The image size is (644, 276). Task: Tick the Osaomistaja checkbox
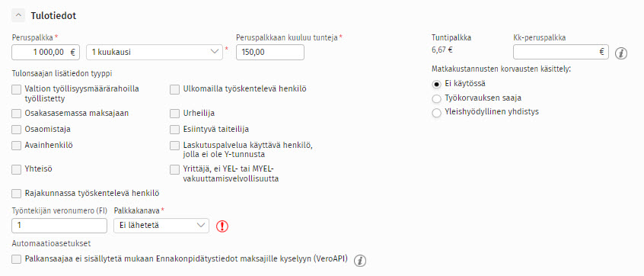pyautogui.click(x=17, y=130)
